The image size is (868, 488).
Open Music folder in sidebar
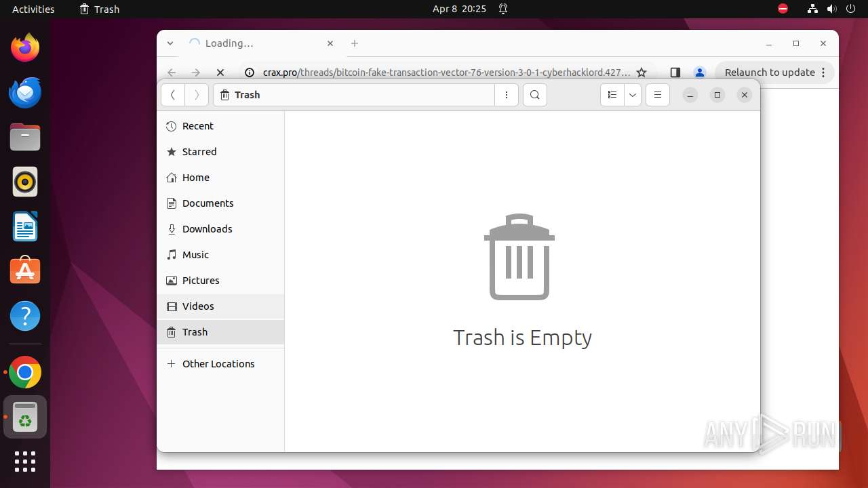[x=220, y=255]
